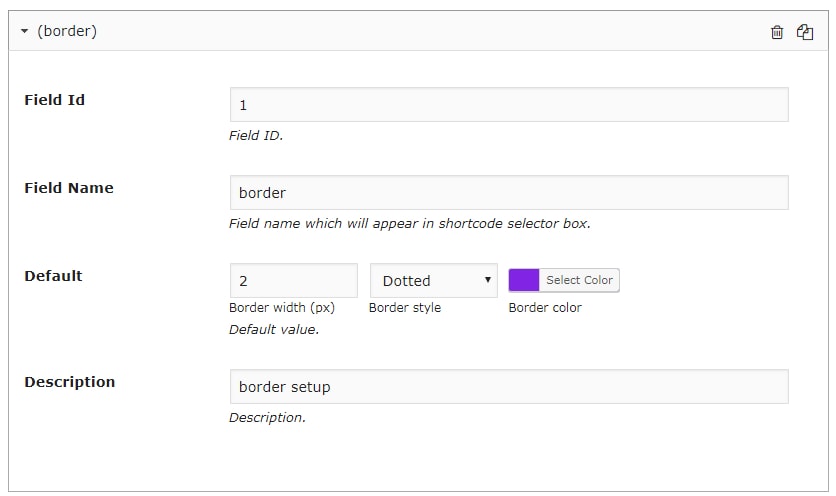Screen dimensions: 836x496
Task: Click the purple border color swatch
Action: click(x=524, y=281)
